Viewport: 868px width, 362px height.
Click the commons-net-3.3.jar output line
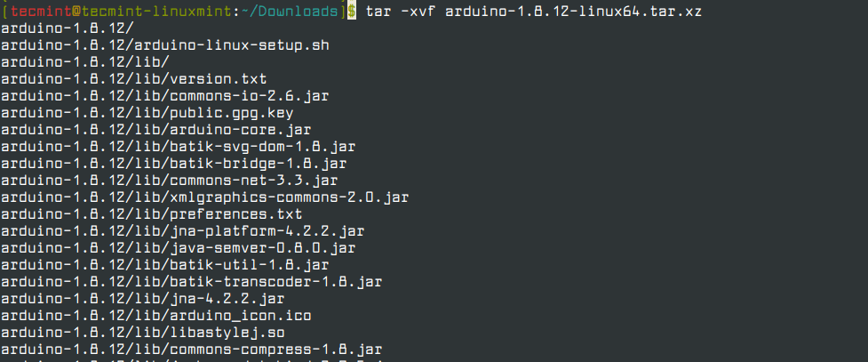165,181
